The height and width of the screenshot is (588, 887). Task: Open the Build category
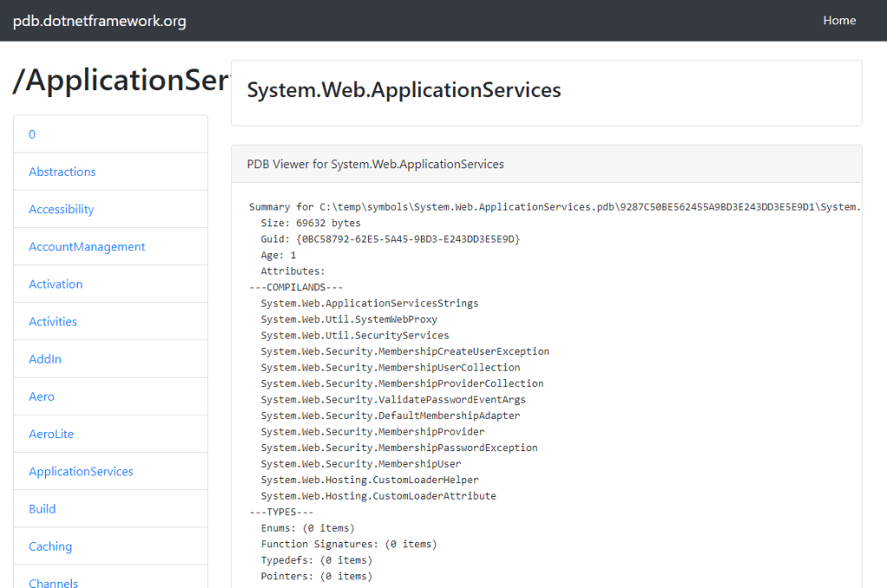[x=42, y=508]
